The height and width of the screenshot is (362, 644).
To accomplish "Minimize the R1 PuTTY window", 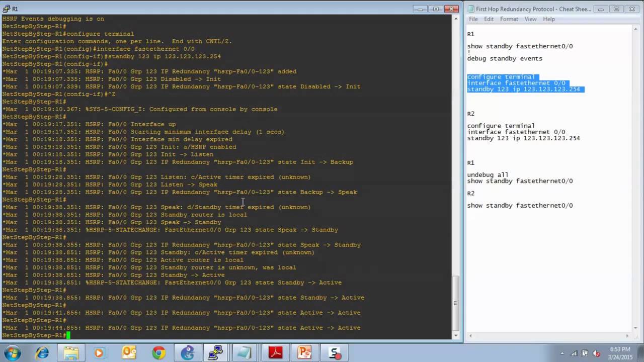I will 421,9.
